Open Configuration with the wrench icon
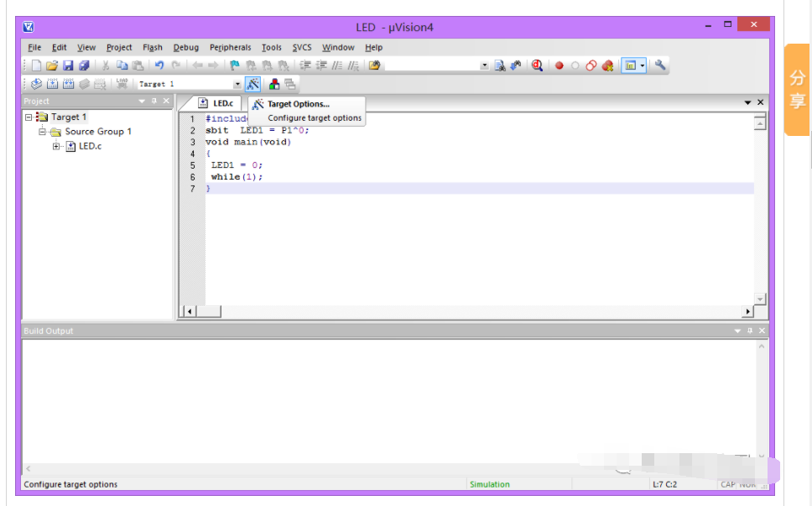 click(x=660, y=65)
